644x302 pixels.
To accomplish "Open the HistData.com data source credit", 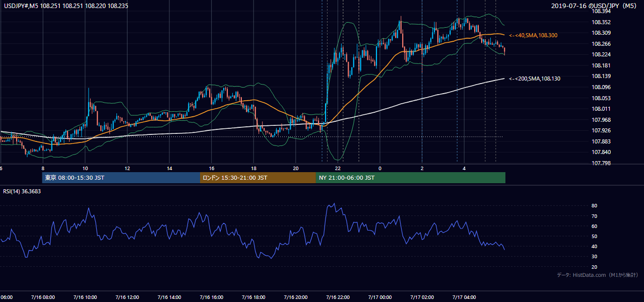I will (x=597, y=275).
